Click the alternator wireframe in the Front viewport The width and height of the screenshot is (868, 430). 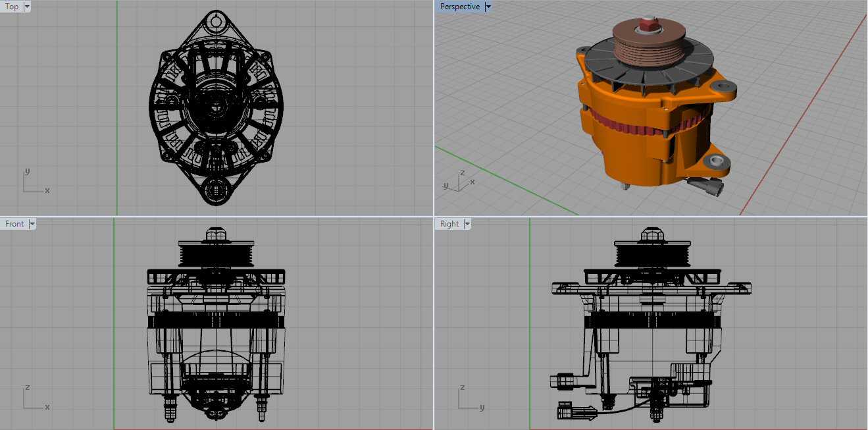pyautogui.click(x=215, y=324)
